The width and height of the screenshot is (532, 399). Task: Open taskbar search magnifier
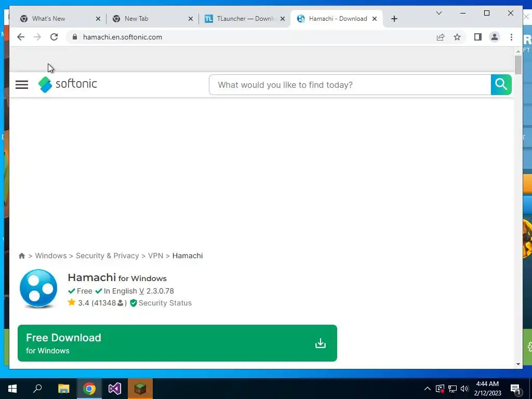37,389
